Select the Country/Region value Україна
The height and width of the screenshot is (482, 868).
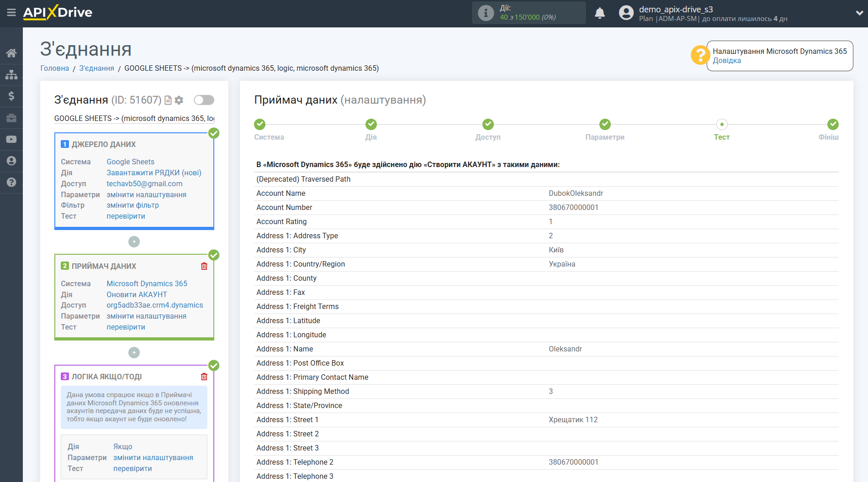562,264
